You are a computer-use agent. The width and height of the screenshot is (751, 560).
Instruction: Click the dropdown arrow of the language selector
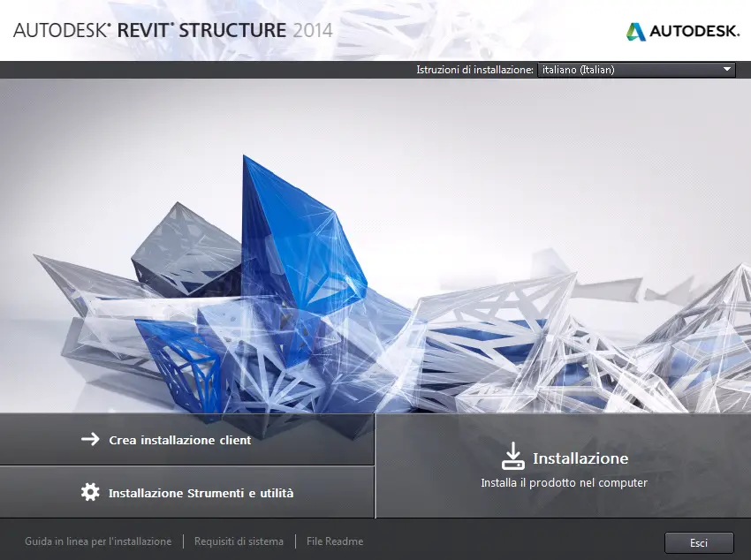726,70
